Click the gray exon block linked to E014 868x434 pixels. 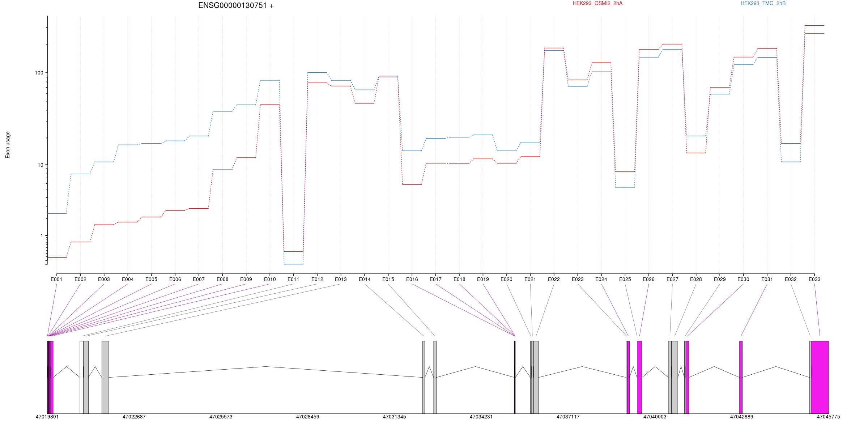[424, 377]
